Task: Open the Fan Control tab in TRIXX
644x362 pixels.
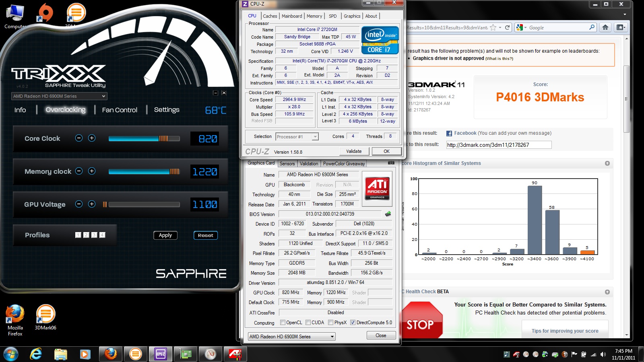Action: click(x=120, y=110)
